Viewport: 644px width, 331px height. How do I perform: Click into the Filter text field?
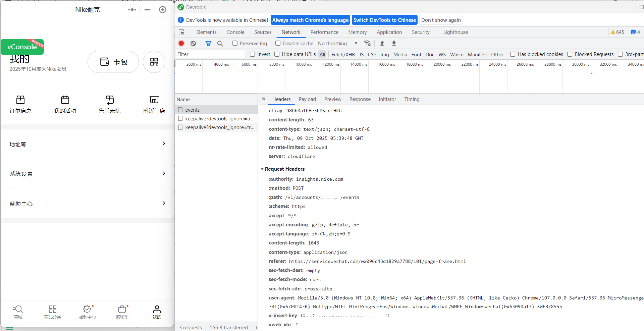point(210,54)
